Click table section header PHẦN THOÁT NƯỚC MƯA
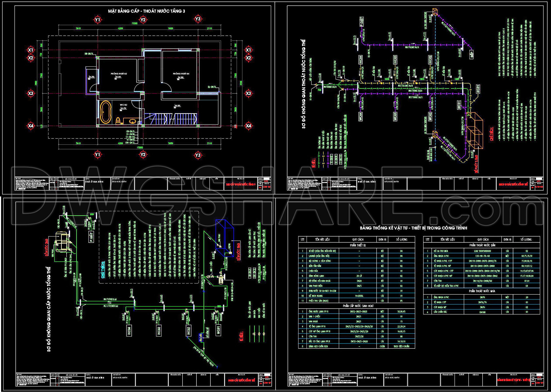 (482, 291)
